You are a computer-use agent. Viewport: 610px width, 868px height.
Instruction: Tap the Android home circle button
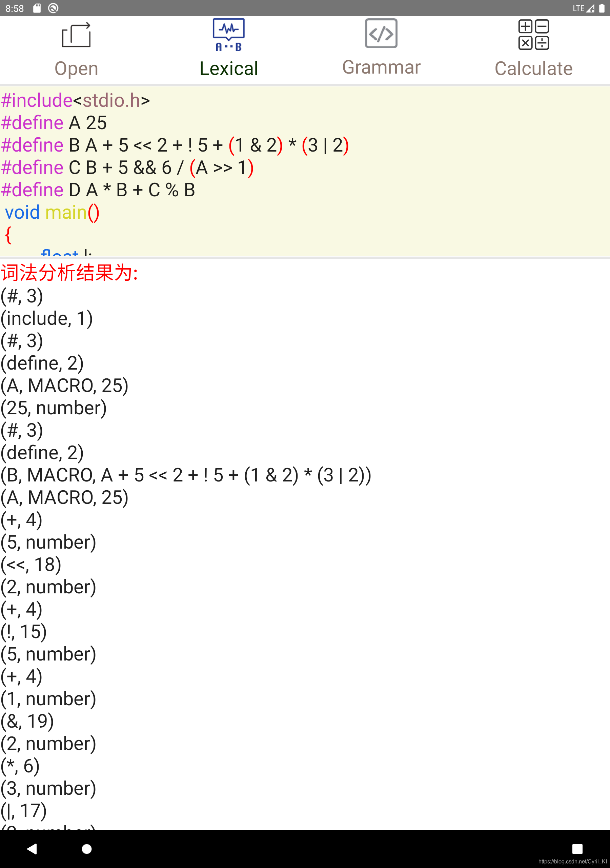click(x=86, y=849)
